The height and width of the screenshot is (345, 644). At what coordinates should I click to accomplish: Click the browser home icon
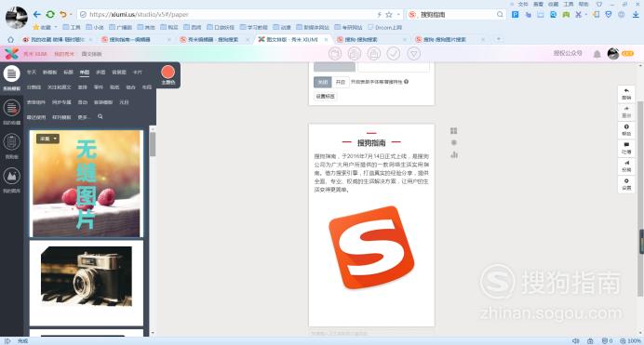pyautogui.click(x=10, y=40)
